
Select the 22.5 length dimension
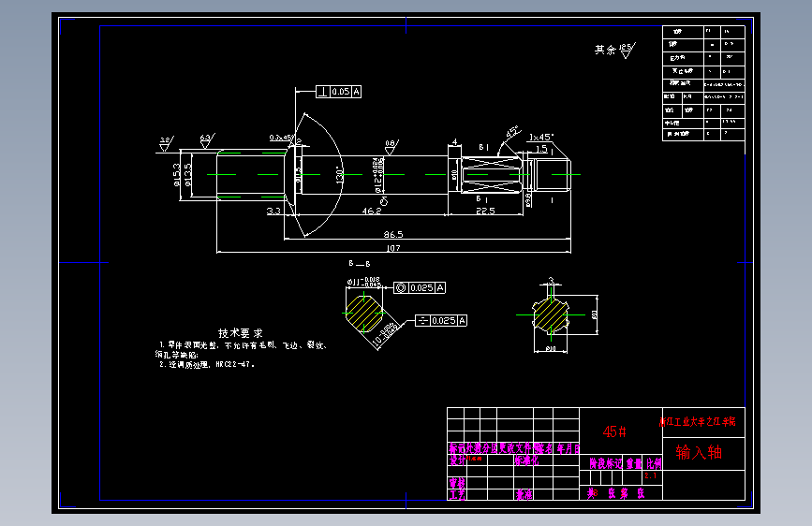[x=485, y=211]
